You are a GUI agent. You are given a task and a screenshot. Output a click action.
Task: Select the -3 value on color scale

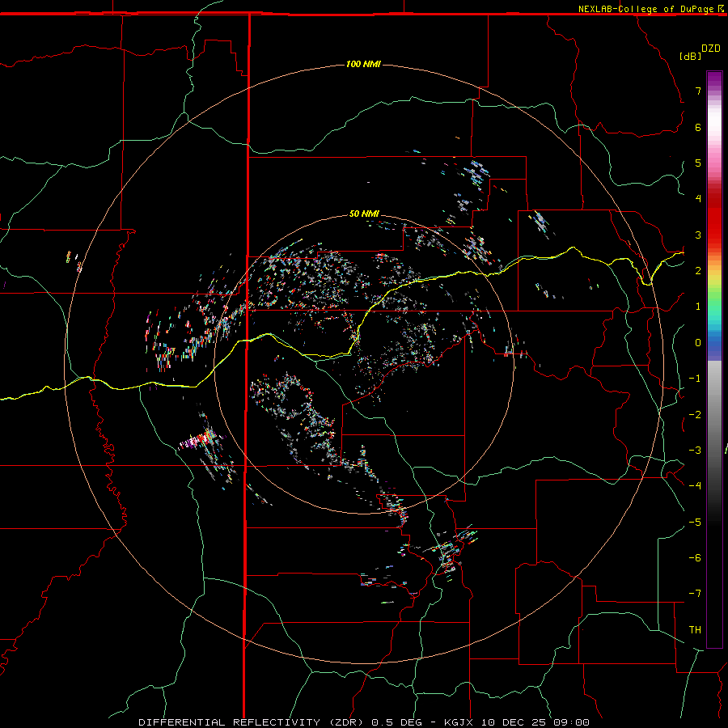(x=695, y=451)
